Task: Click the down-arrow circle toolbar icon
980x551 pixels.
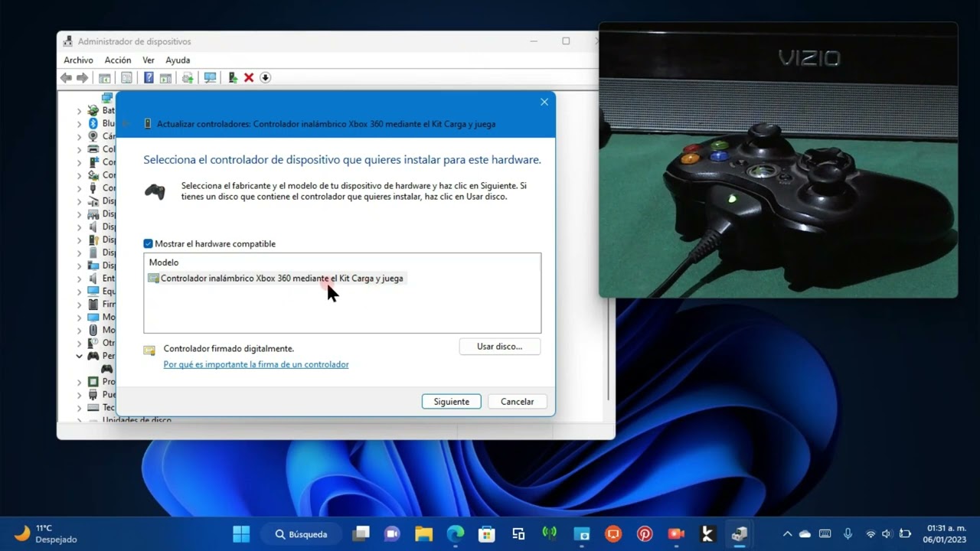Action: tap(266, 78)
